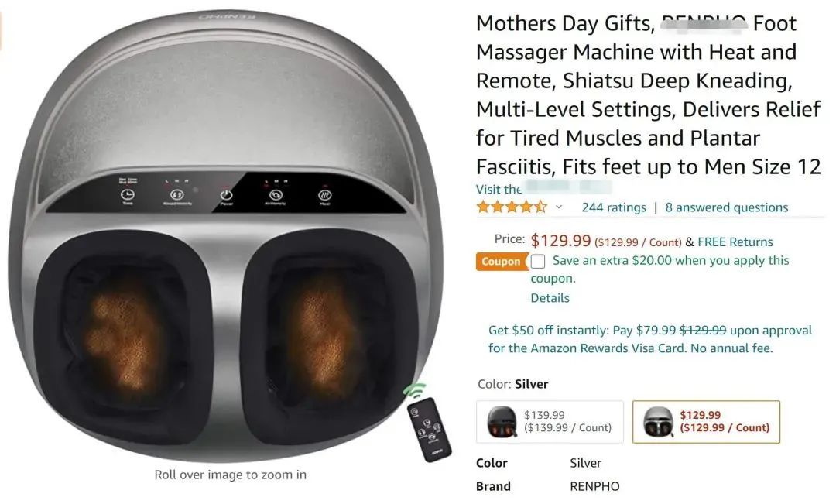Click the Amazon Rewards Visa Card offer

click(650, 339)
